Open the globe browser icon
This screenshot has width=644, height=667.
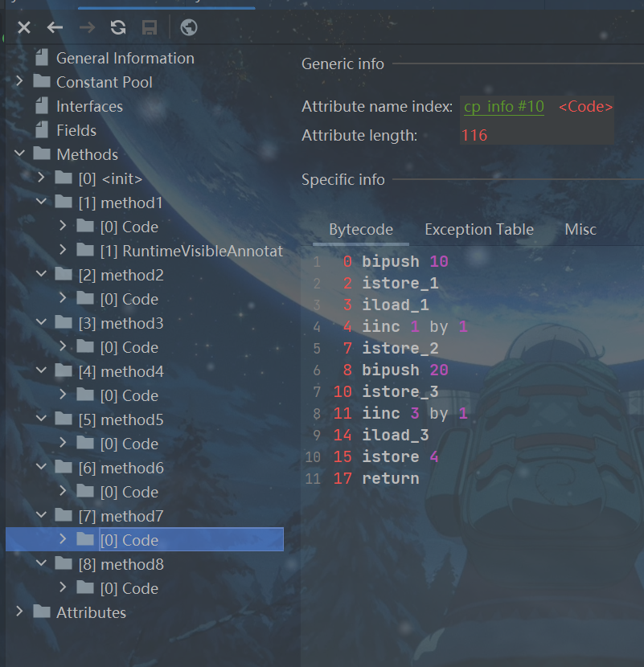[x=189, y=28]
